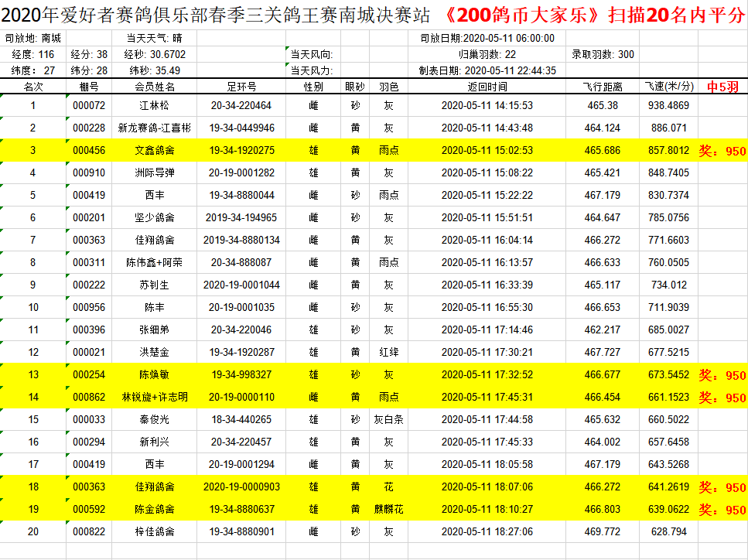Click ring number 2020-19-0000903
Image resolution: width=748 pixels, height=560 pixels.
(241, 487)
